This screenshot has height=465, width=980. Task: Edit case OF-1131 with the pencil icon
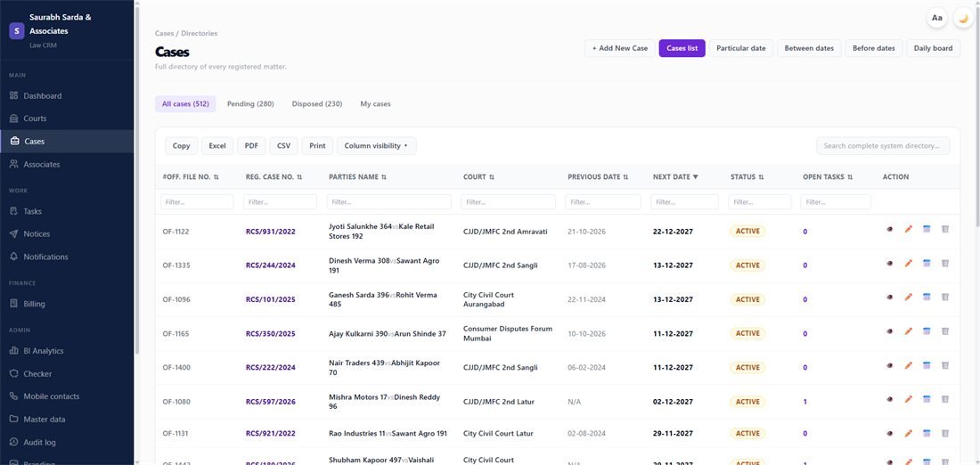click(908, 433)
